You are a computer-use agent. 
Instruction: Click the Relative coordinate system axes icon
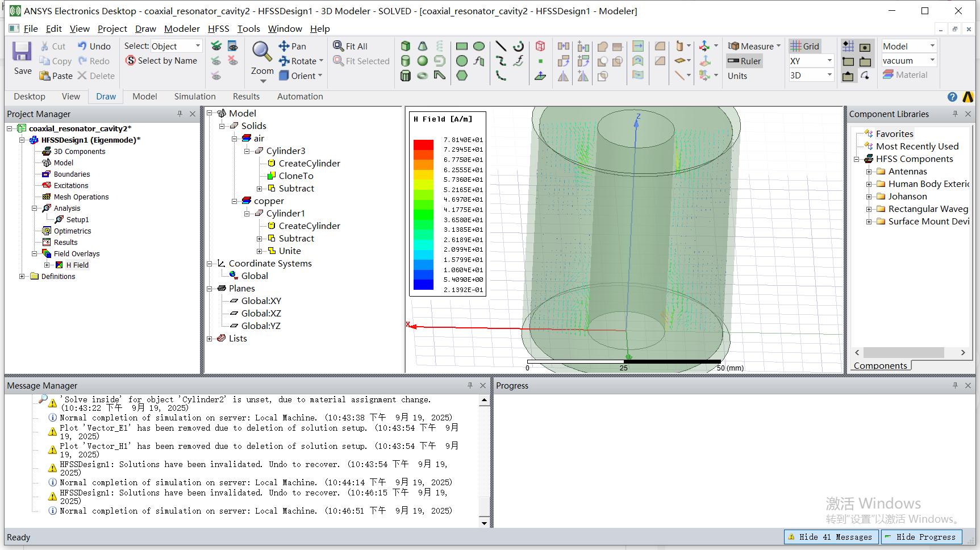[x=704, y=46]
